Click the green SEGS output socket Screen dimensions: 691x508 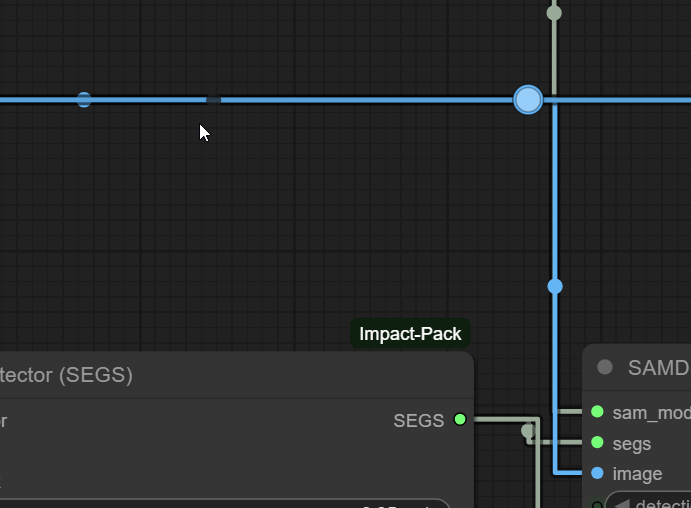(460, 420)
